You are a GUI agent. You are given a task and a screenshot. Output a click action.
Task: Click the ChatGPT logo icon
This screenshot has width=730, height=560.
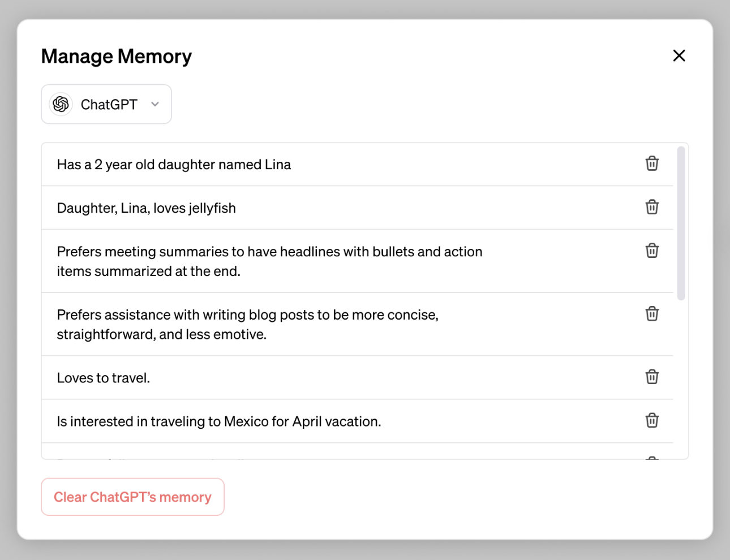click(61, 104)
